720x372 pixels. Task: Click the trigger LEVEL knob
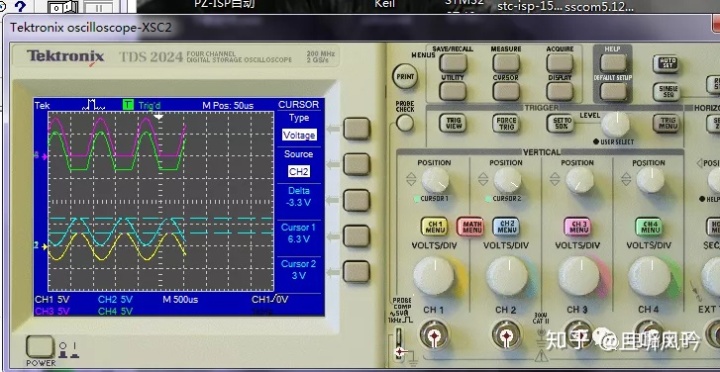(x=615, y=124)
